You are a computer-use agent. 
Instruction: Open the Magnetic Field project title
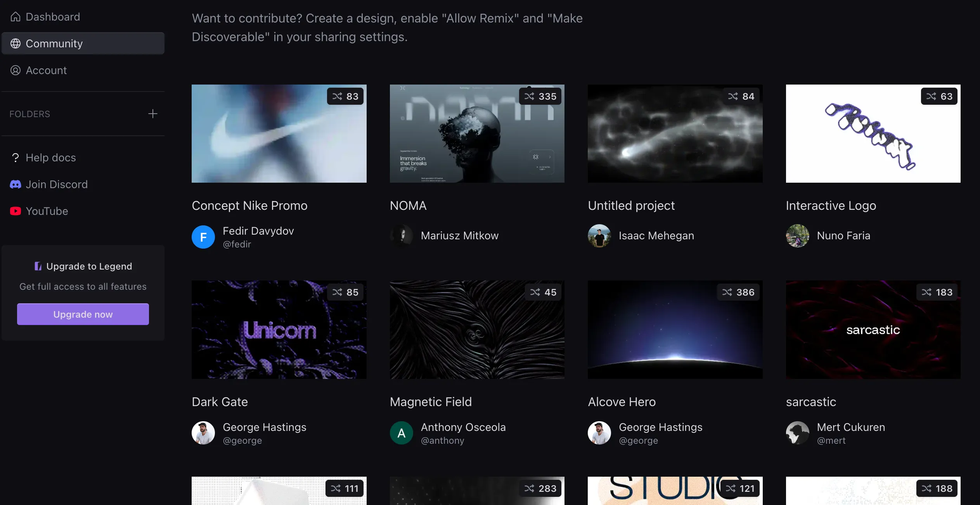click(431, 402)
